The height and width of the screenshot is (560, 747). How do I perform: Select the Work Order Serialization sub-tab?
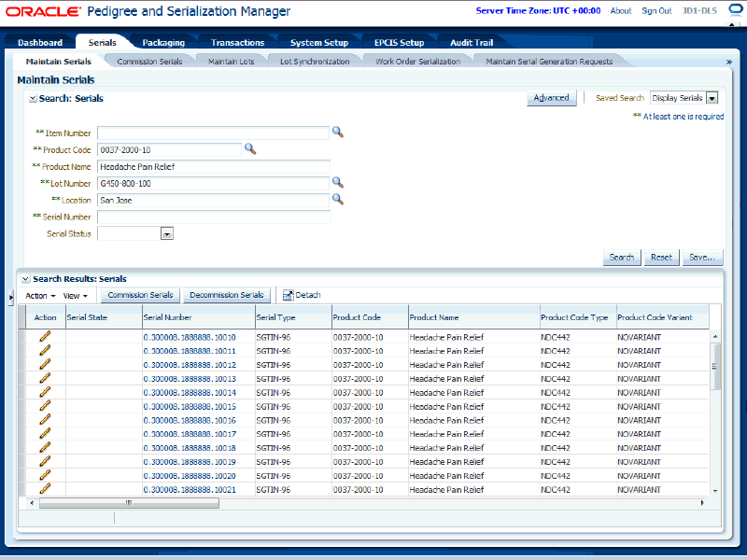(417, 62)
